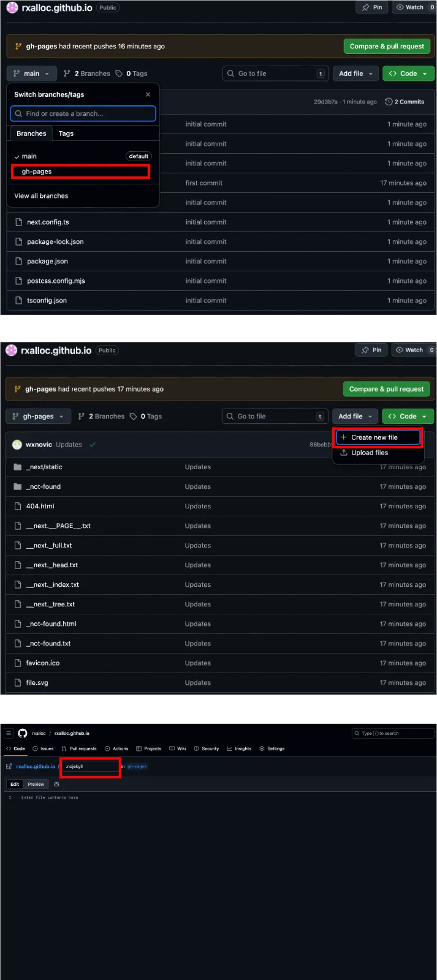437x980 pixels.
Task: Click Compare & pull request, 16 minutes banner
Action: click(x=387, y=46)
